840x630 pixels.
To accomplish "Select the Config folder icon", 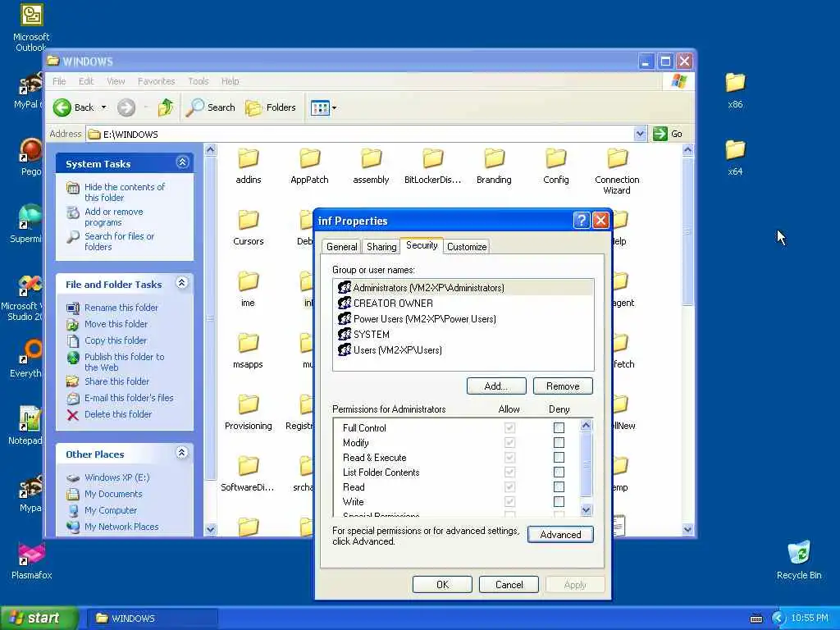I will tap(556, 158).
